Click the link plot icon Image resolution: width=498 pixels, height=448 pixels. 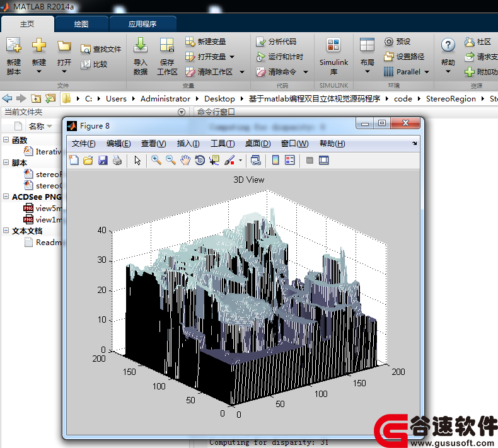click(256, 160)
